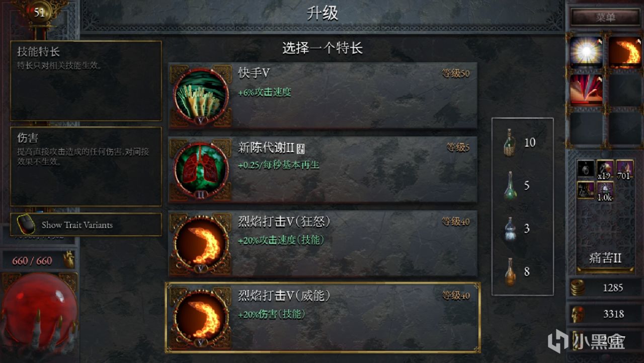Open the 菜单 menu button
The height and width of the screenshot is (363, 644).
tap(606, 17)
